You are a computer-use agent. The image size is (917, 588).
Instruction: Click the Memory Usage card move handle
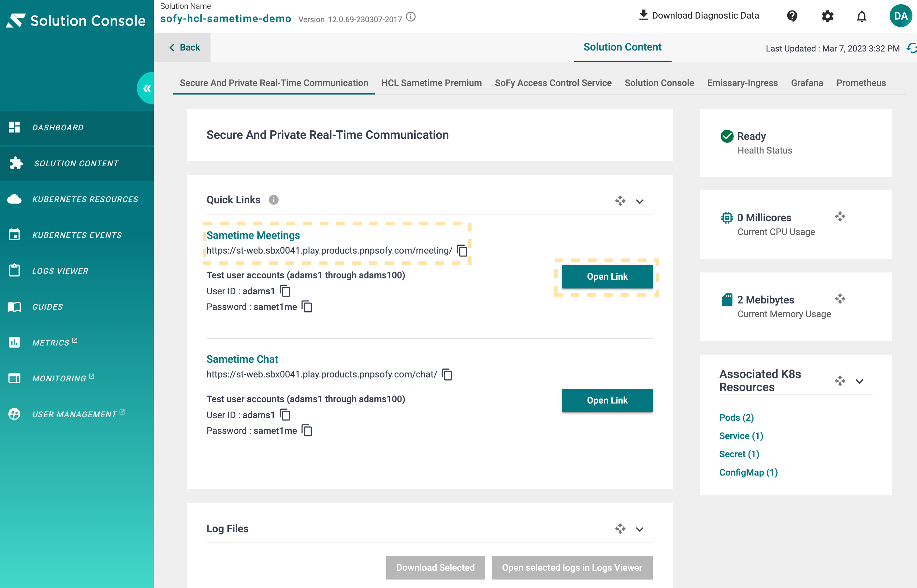tap(840, 299)
